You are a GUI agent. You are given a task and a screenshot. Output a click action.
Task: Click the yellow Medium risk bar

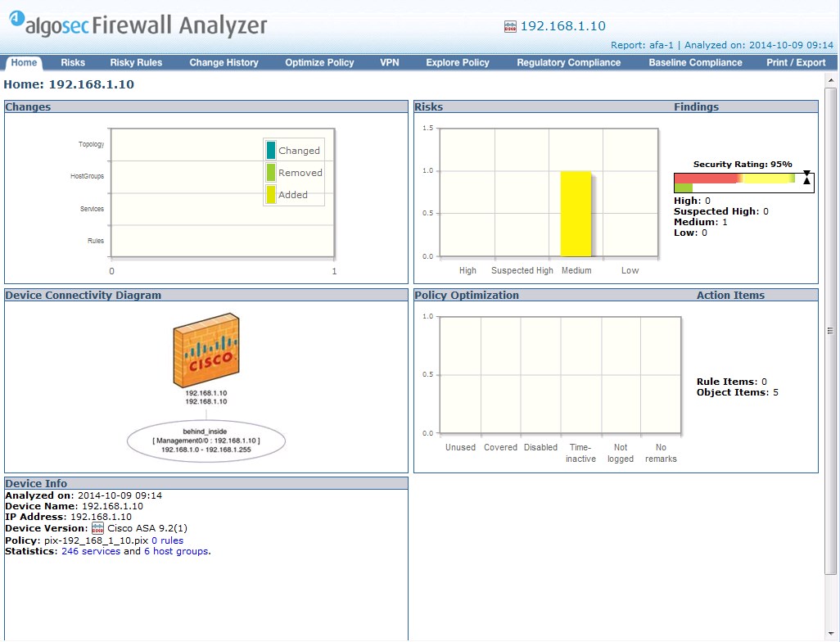576,214
